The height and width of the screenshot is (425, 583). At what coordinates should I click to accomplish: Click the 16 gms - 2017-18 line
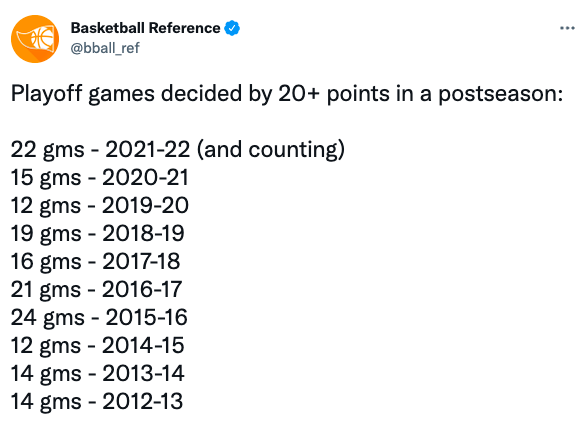(96, 261)
